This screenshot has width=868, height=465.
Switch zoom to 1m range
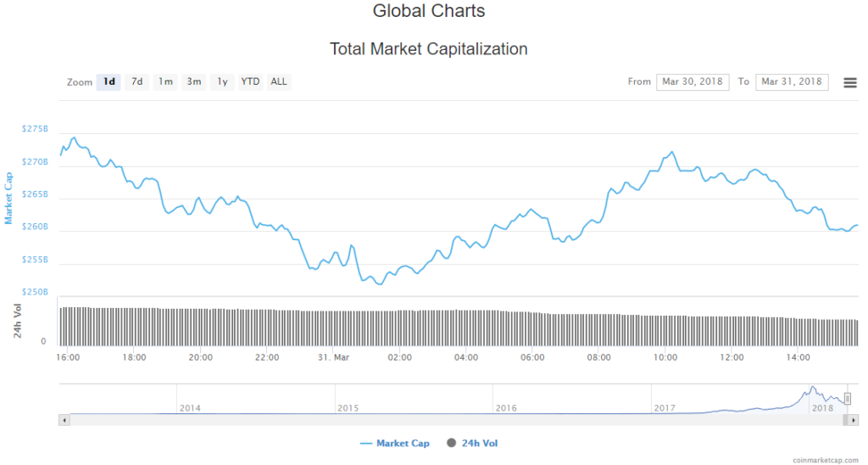(165, 82)
